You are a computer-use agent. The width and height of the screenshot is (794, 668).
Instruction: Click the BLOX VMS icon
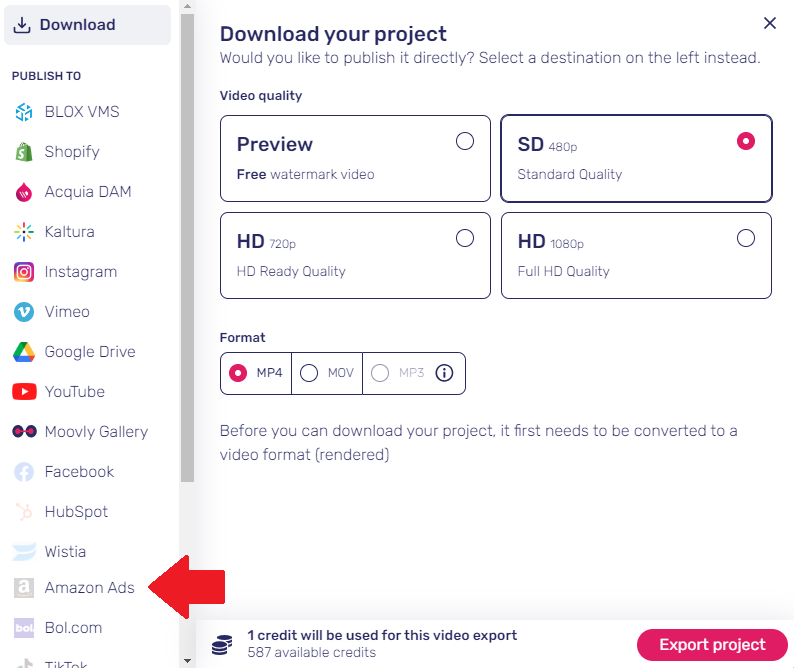24,112
